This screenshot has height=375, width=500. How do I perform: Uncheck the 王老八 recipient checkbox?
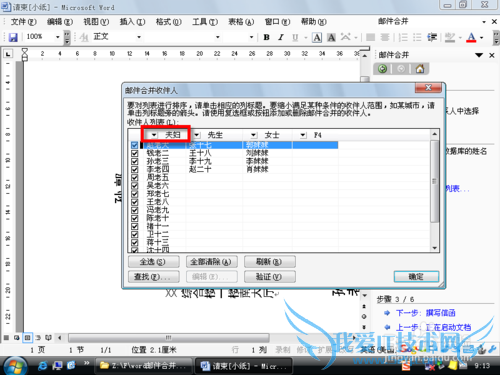[135, 202]
